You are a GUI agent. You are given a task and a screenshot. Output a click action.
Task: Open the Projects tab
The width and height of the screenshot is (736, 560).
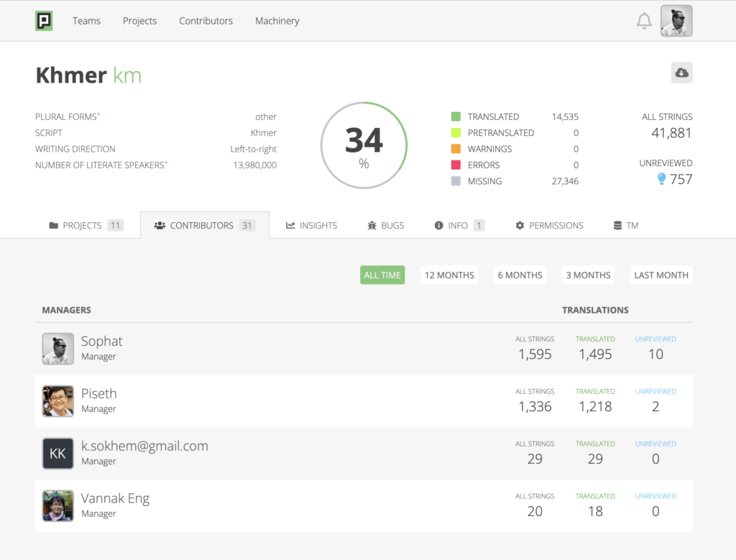pos(86,225)
